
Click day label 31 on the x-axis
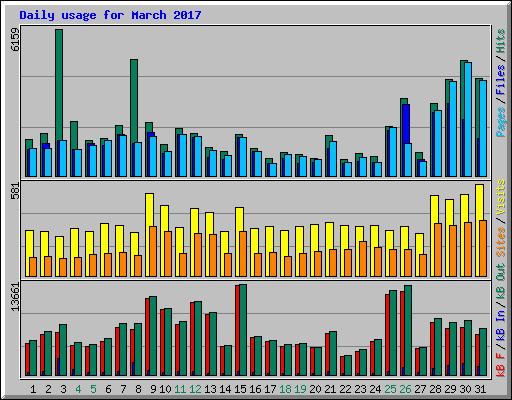[x=480, y=389]
